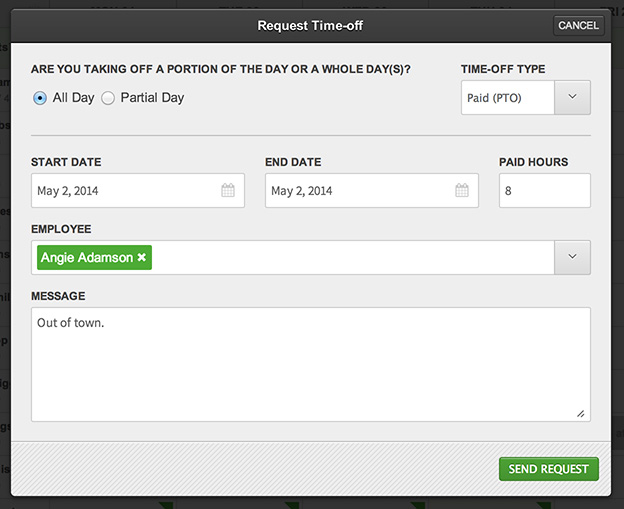
Task: Open the End Date calendar icon
Action: [462, 190]
